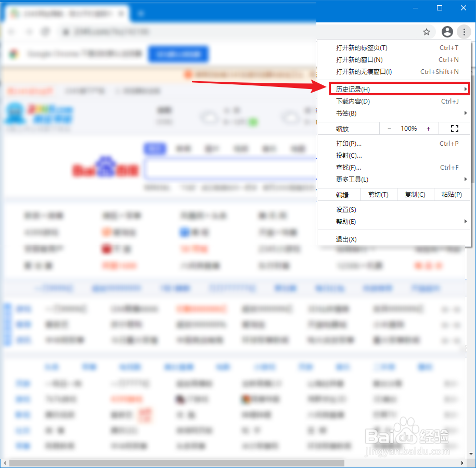The image size is (476, 468).
Task: Decrease zoom with the minus control
Action: 389,128
